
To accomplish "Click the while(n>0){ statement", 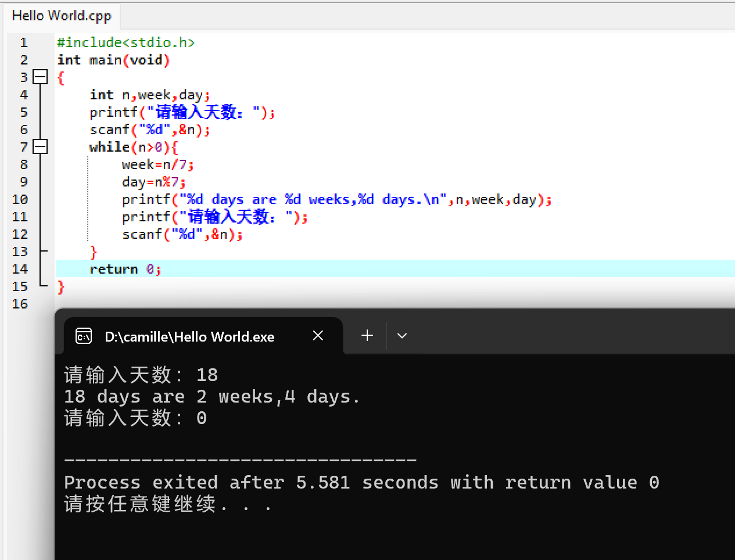I will 134,147.
